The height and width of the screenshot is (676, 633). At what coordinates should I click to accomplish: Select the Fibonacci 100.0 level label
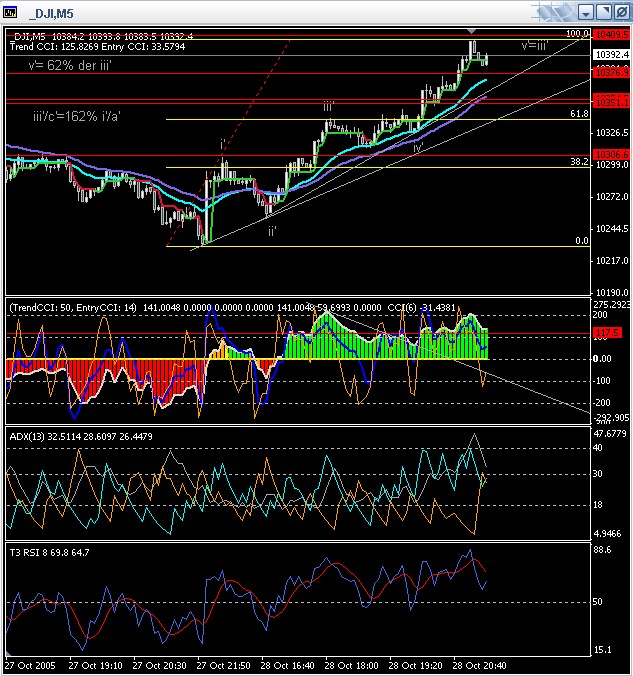(577, 34)
